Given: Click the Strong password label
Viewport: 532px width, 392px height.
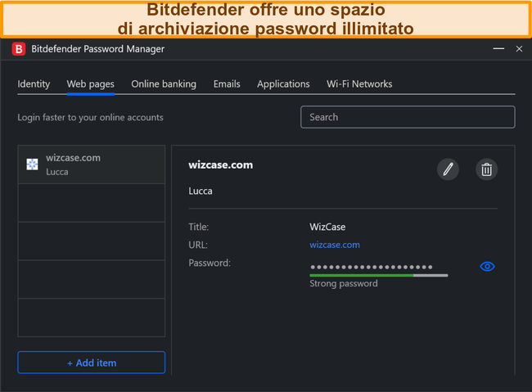Looking at the screenshot, I should pyautogui.click(x=344, y=283).
